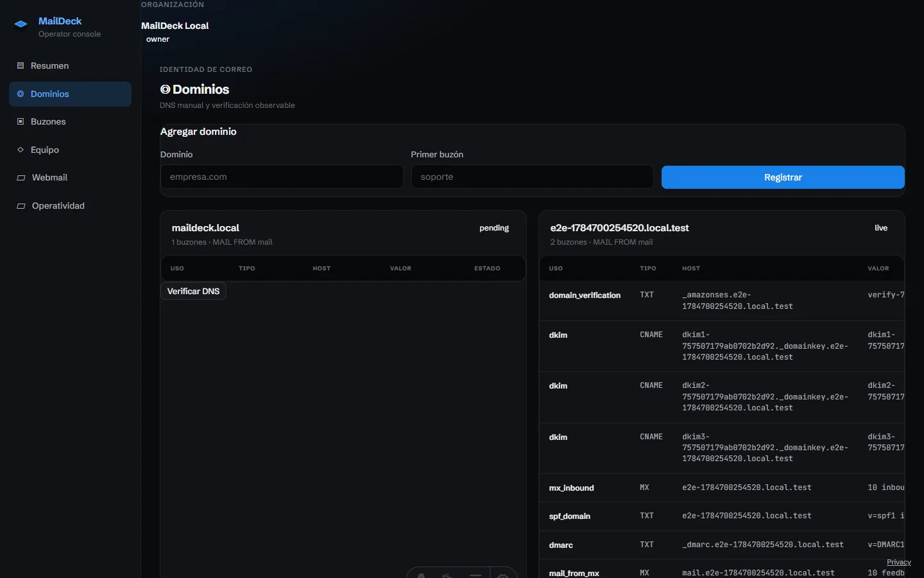Click the dkim label for the dkim1 record
Image resolution: width=924 pixels, height=578 pixels.
point(558,335)
